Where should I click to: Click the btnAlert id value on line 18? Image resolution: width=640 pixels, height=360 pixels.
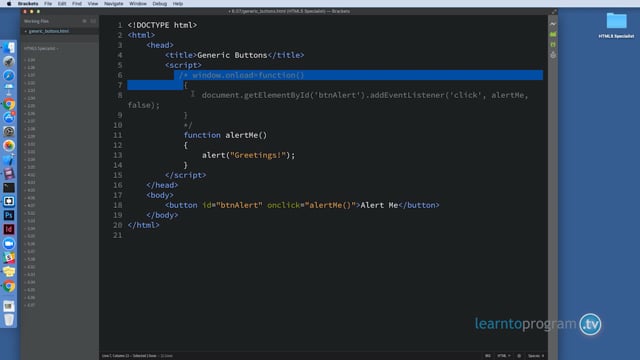point(239,205)
